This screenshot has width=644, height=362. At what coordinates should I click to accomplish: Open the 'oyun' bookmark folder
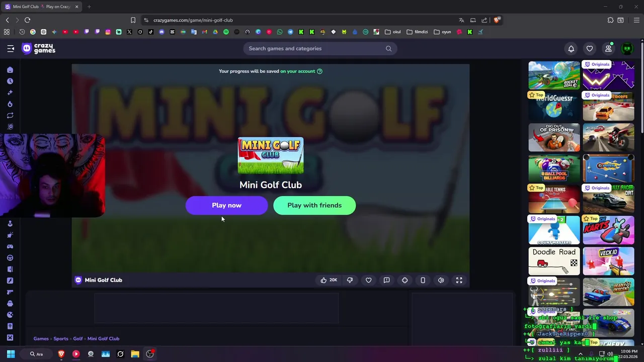pyautogui.click(x=442, y=32)
